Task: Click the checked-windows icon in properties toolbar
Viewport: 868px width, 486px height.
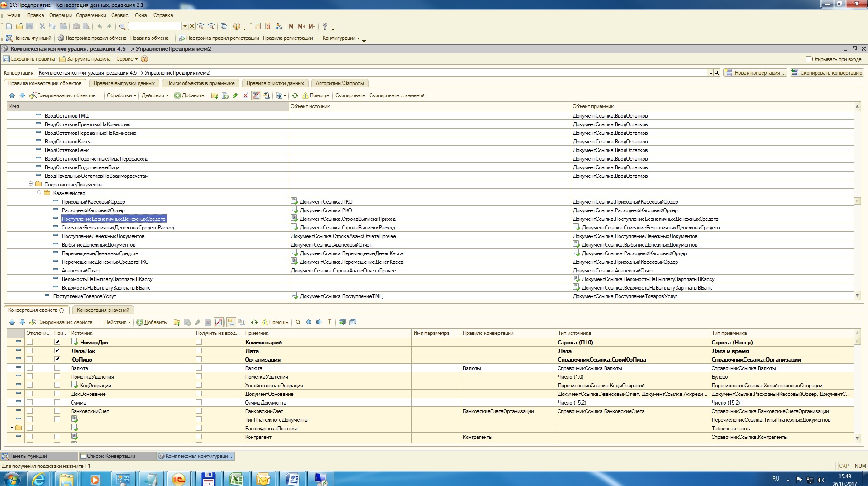Action: click(x=343, y=322)
